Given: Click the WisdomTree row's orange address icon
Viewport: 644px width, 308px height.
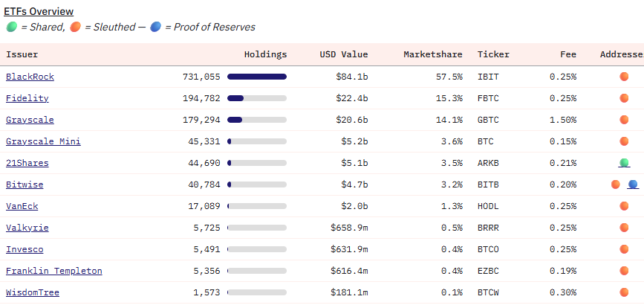Looking at the screenshot, I should pos(624,292).
